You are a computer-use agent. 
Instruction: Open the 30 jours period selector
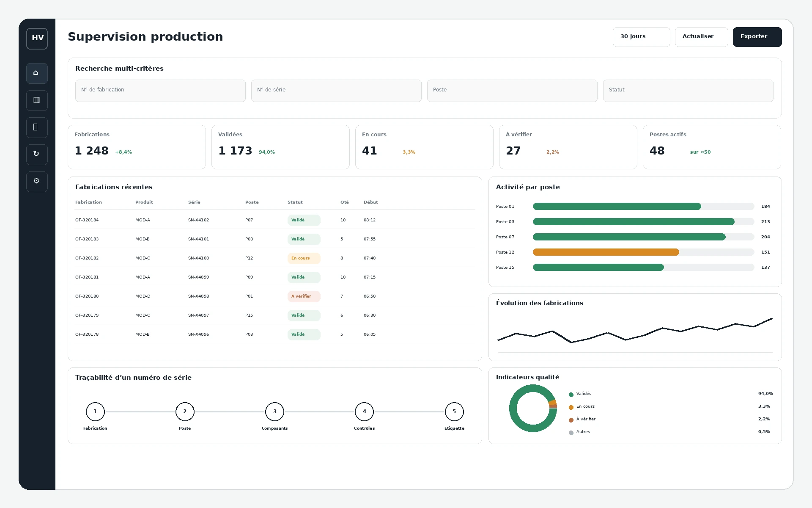pos(641,37)
